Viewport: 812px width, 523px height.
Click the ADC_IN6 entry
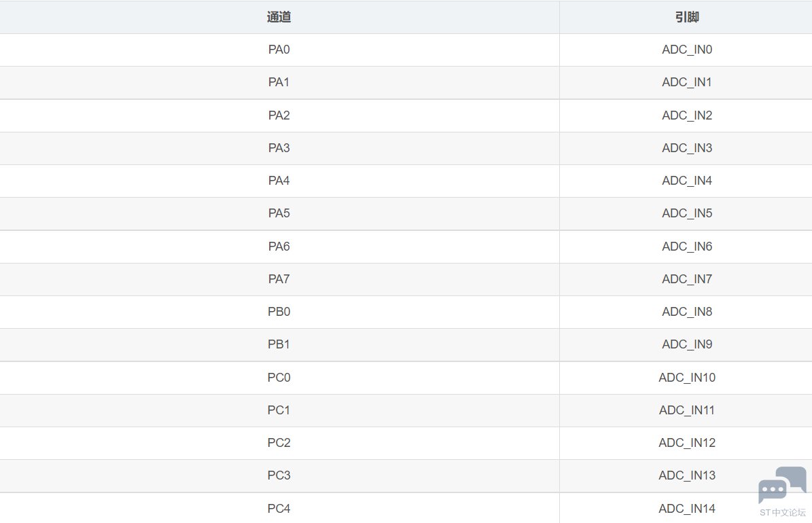click(x=686, y=247)
